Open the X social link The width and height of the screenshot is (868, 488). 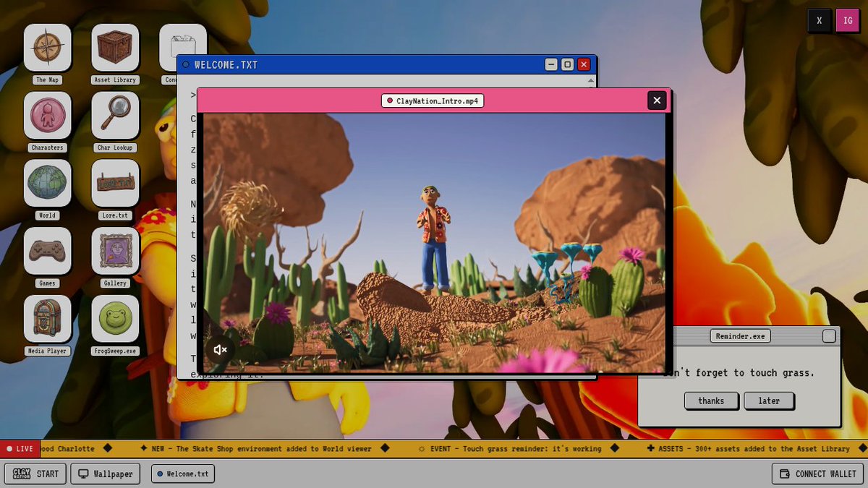click(x=820, y=20)
